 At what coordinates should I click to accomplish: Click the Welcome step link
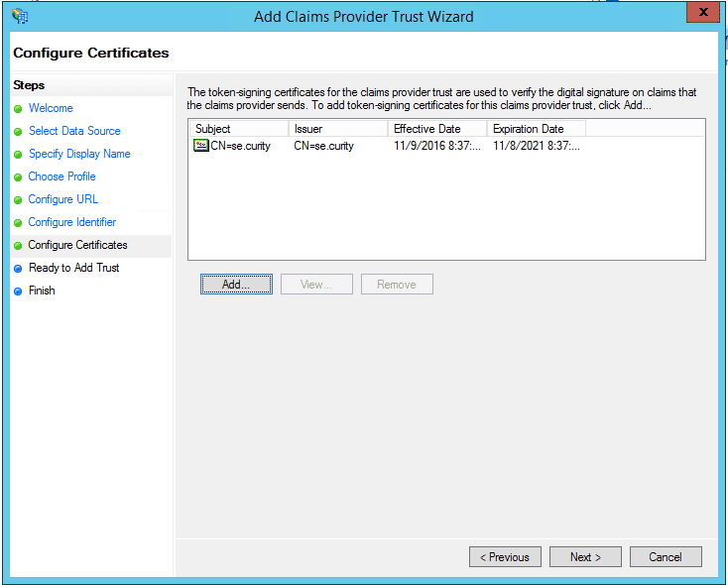pyautogui.click(x=51, y=108)
